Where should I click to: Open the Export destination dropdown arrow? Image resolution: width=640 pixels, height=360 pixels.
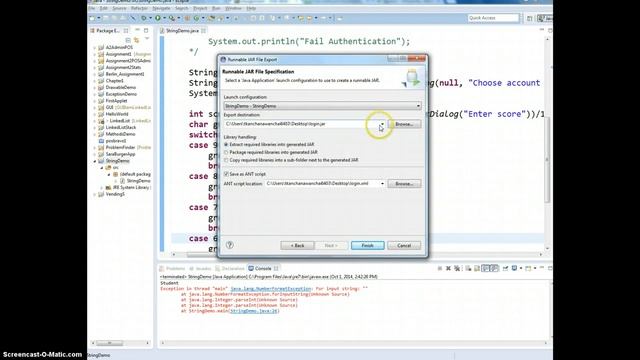point(382,124)
